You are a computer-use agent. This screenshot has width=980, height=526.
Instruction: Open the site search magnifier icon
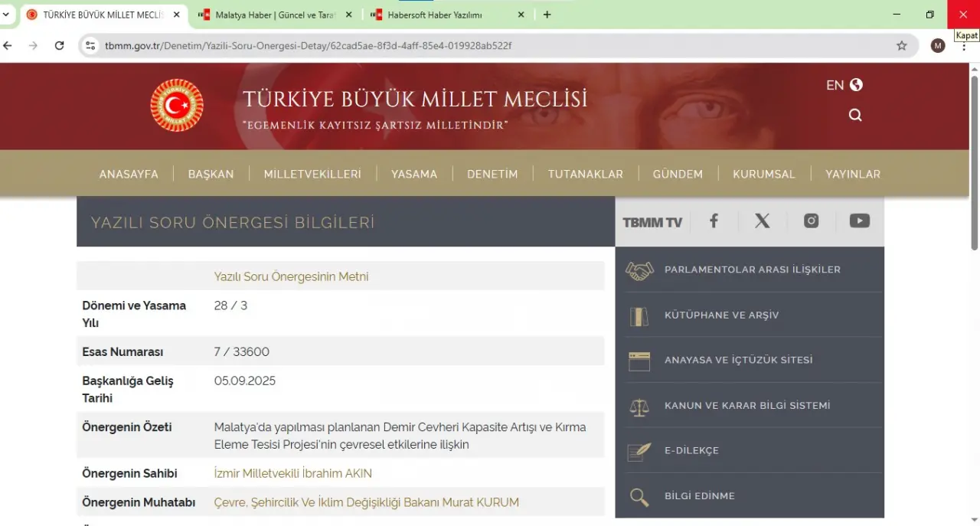tap(855, 115)
